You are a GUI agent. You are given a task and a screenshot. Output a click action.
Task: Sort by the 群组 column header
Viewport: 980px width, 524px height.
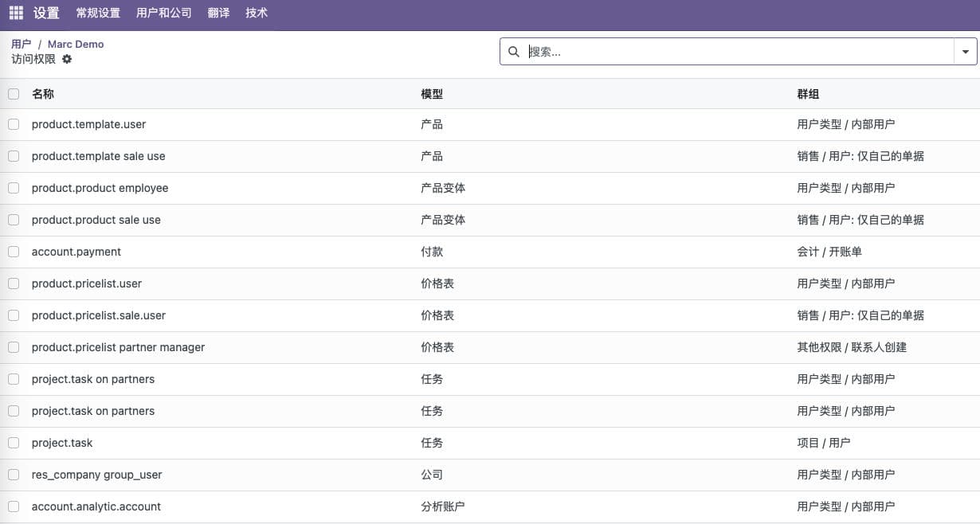point(808,94)
